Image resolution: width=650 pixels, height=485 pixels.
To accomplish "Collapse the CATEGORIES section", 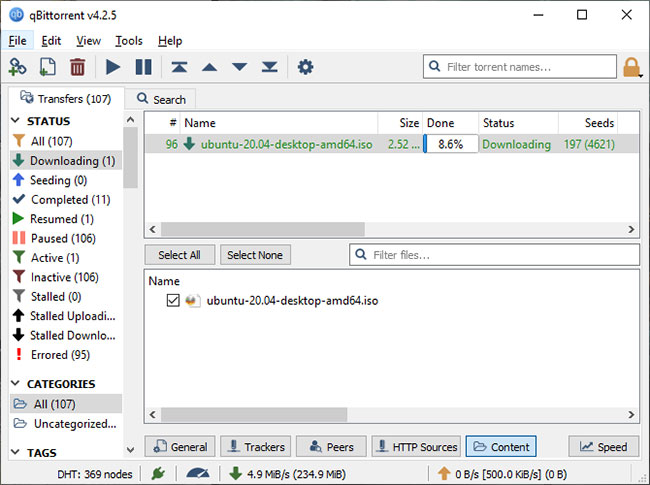I will pyautogui.click(x=15, y=383).
